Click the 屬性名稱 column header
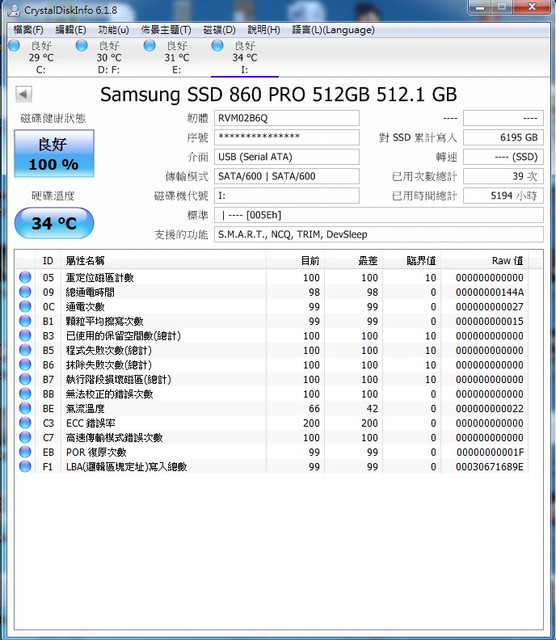The width and height of the screenshot is (556, 640). click(x=164, y=261)
